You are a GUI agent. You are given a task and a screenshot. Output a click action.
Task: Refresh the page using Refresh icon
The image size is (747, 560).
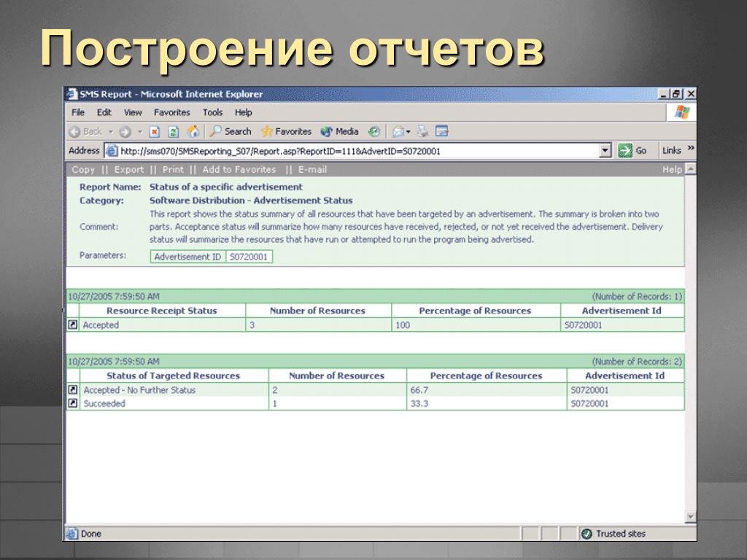pyautogui.click(x=174, y=132)
